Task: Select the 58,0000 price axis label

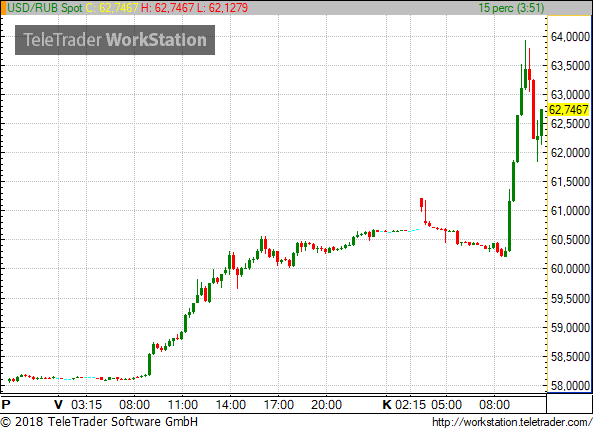Action: click(x=570, y=386)
